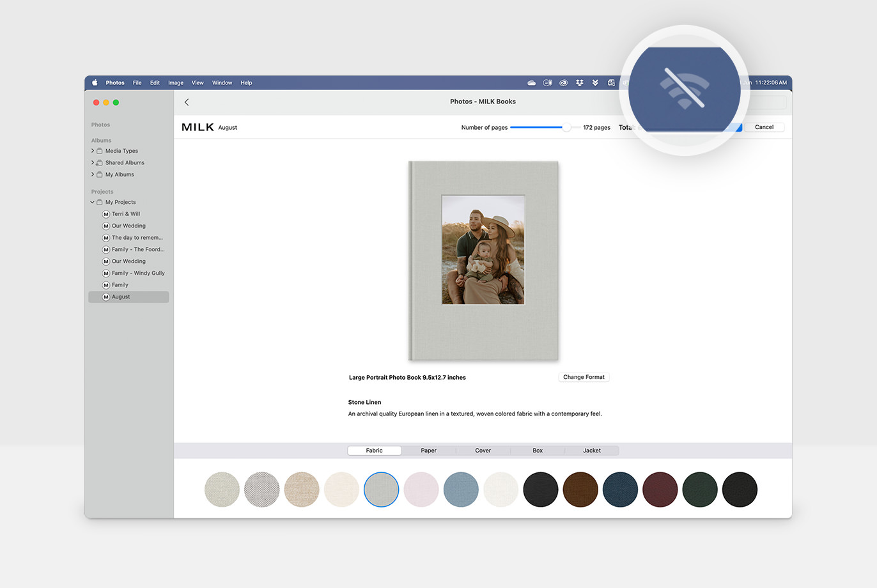Pick the navy blue fabric swatch
Image resolution: width=877 pixels, height=588 pixels.
[620, 490]
